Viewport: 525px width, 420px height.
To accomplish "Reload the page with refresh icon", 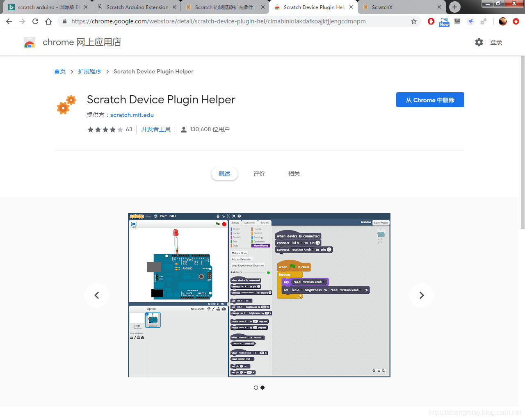I will (35, 21).
